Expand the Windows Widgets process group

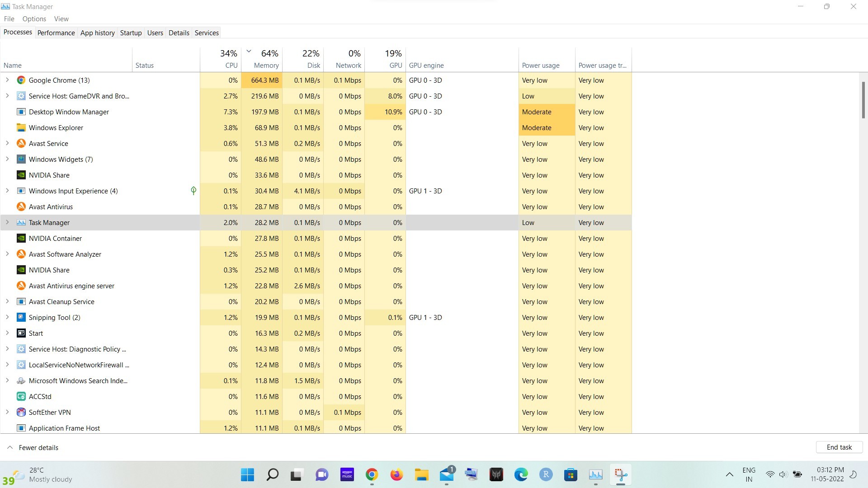[x=7, y=159]
